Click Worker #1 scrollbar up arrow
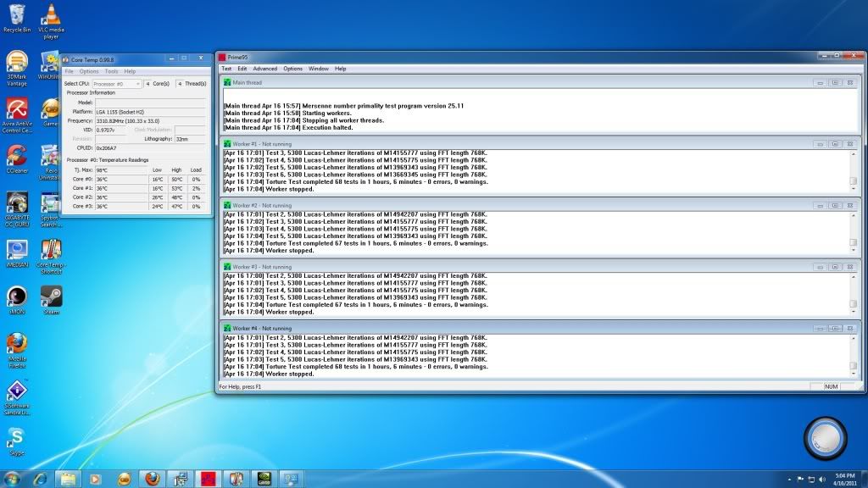The image size is (868, 488). 853,153
